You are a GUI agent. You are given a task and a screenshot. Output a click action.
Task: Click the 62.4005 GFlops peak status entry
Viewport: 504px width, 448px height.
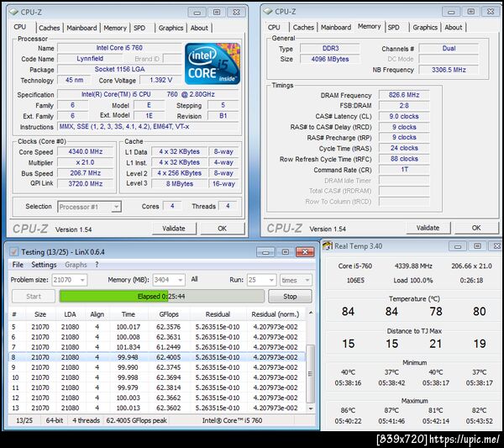[136, 420]
